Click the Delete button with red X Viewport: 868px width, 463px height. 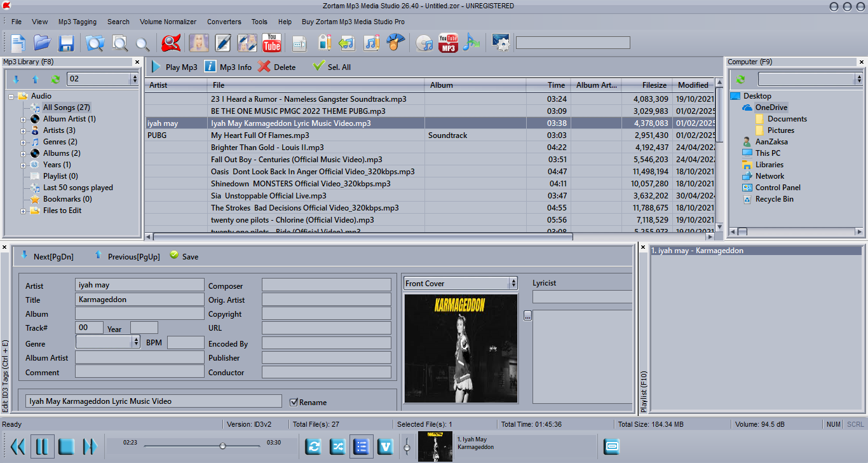click(277, 67)
